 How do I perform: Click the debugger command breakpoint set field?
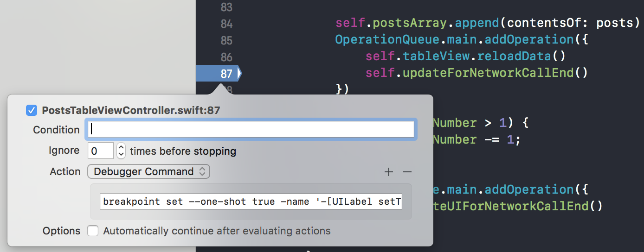[x=251, y=202]
